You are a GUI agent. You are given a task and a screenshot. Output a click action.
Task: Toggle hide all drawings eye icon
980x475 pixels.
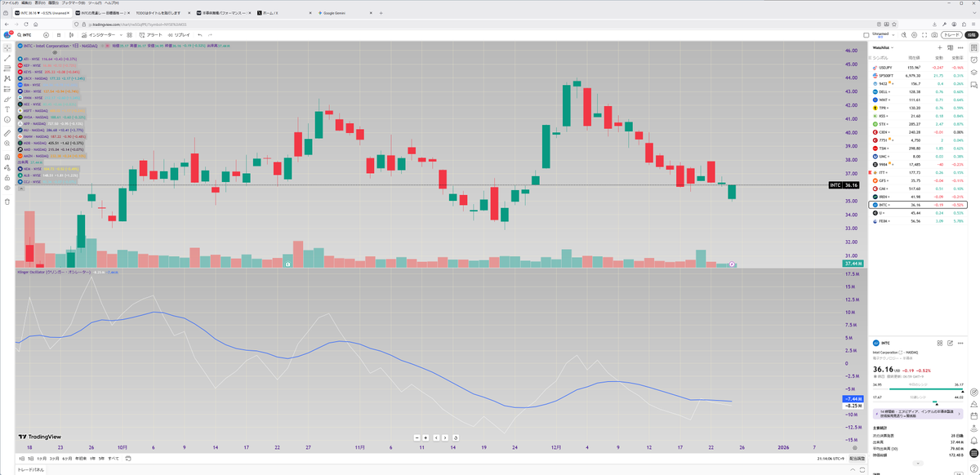click(7, 189)
